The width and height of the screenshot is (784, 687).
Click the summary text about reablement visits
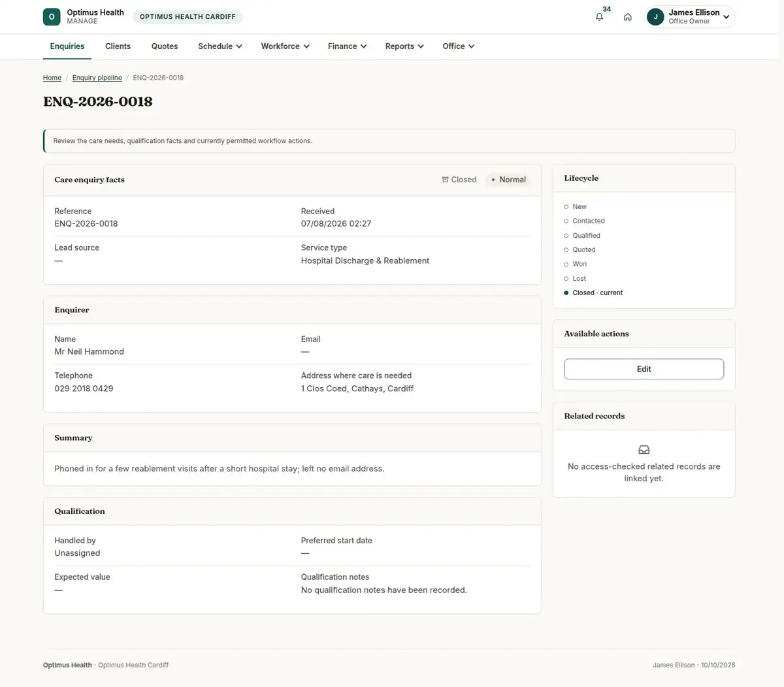coord(220,469)
